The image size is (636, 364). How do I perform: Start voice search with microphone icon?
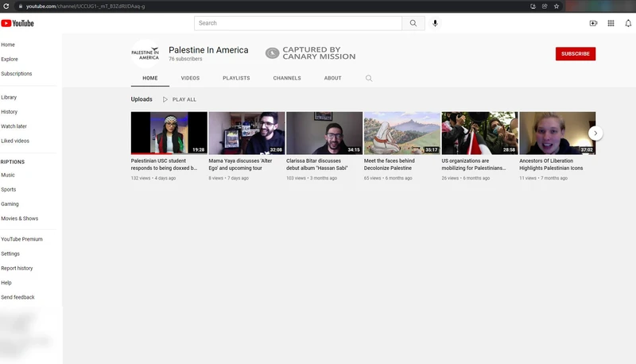click(435, 23)
